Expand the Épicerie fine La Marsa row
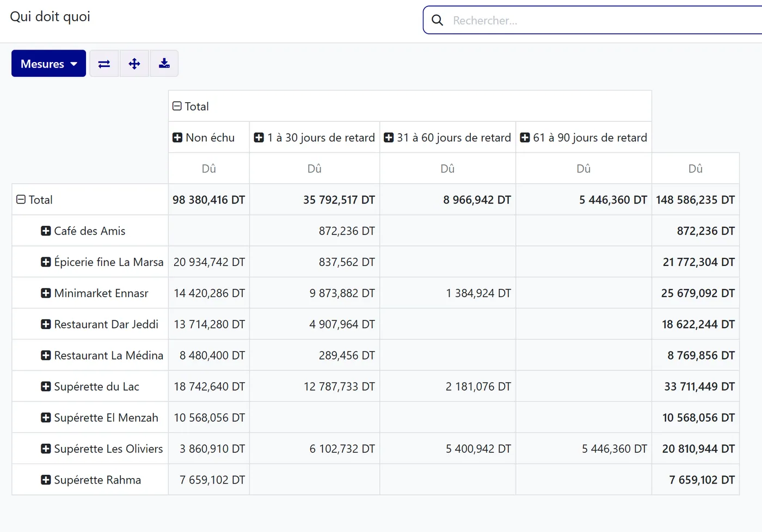This screenshot has height=532, width=762. click(x=90, y=262)
